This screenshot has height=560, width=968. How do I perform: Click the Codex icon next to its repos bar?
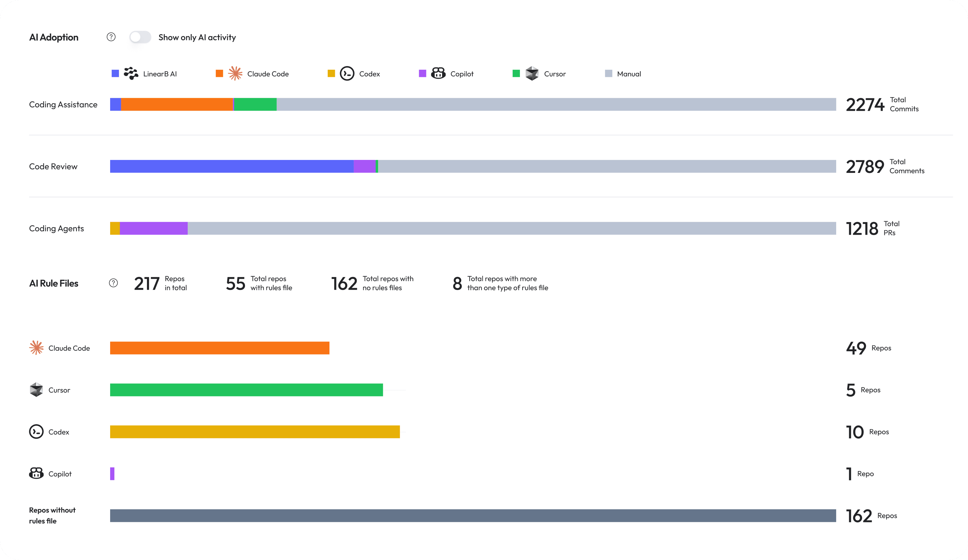coord(37,432)
